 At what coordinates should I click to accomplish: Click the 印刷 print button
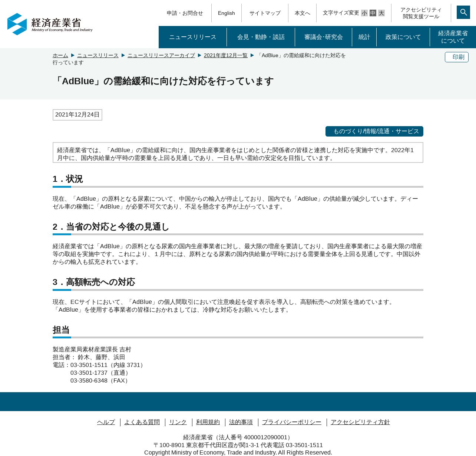tap(457, 57)
